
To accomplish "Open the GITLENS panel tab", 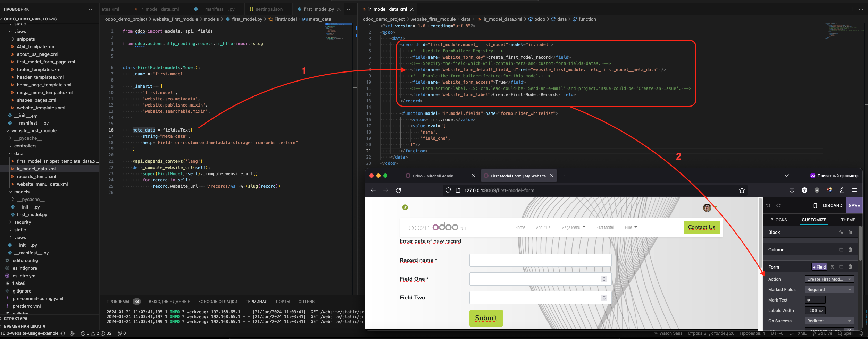I will pyautogui.click(x=306, y=302).
